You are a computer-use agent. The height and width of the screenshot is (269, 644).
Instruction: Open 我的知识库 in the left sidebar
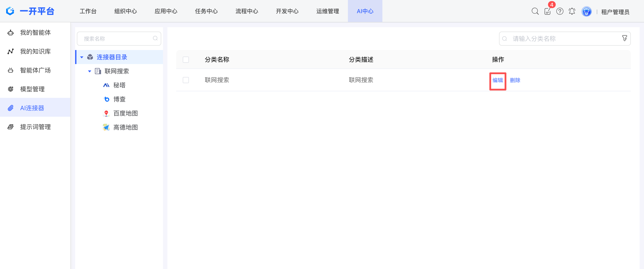35,51
